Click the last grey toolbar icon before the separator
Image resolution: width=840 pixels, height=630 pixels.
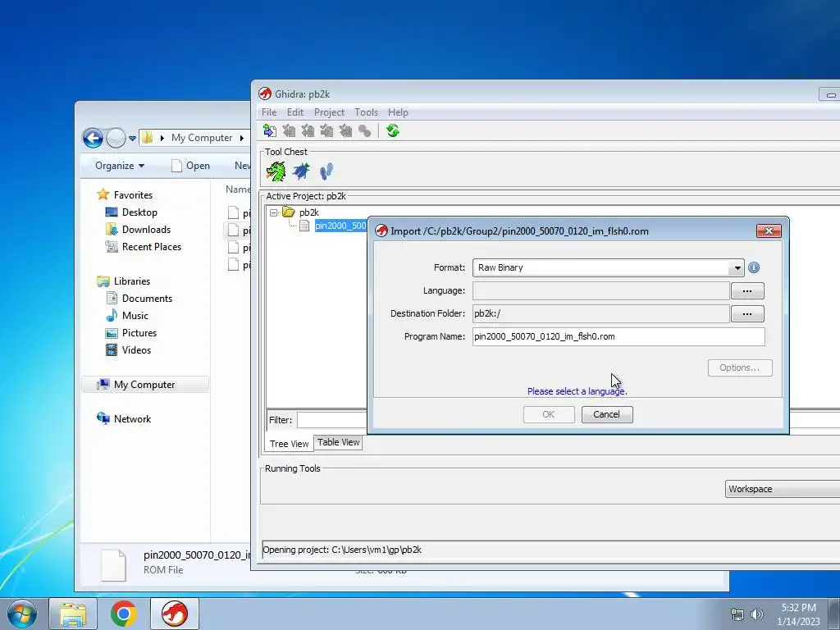coord(364,130)
